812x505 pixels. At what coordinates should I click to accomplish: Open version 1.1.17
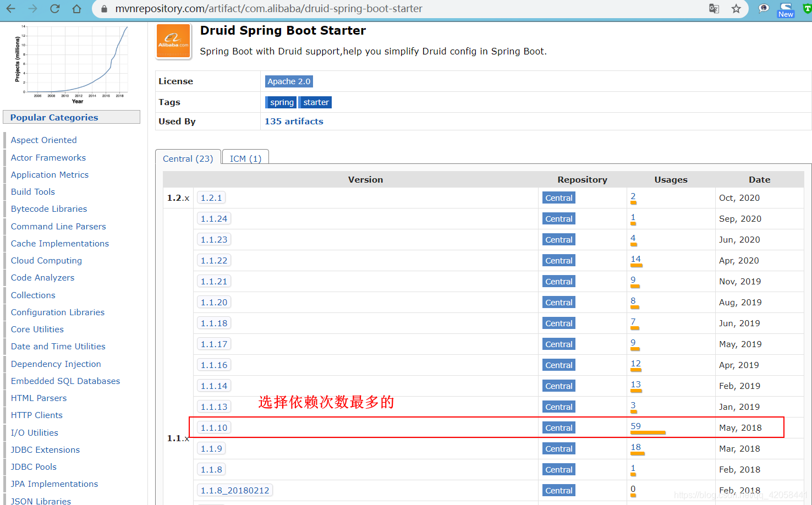[214, 344]
